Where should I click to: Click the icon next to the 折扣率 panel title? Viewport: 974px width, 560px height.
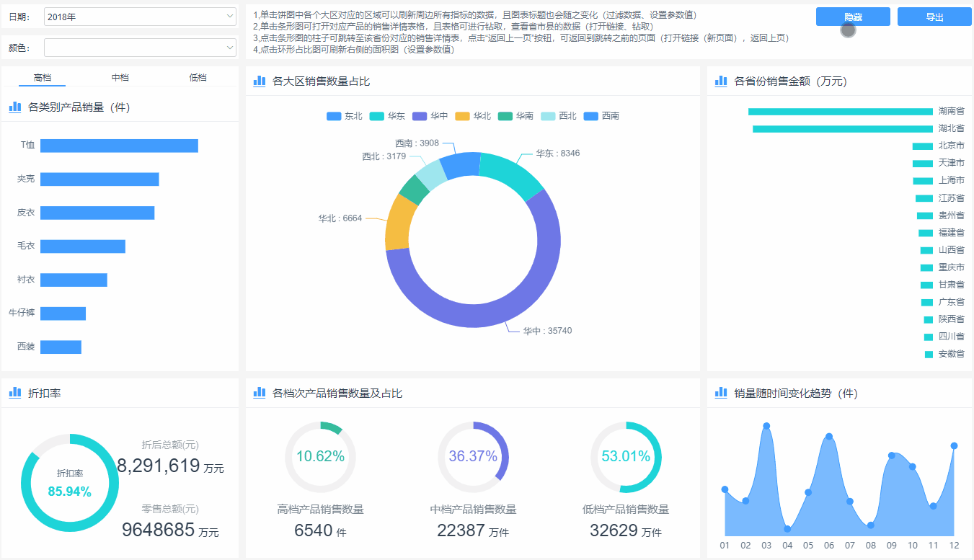(14, 393)
